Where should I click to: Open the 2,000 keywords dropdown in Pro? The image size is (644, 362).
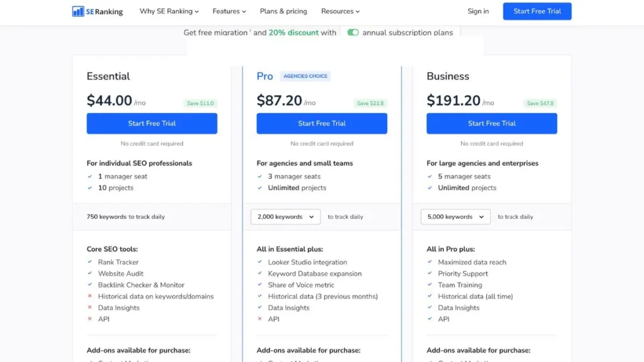coord(286,216)
